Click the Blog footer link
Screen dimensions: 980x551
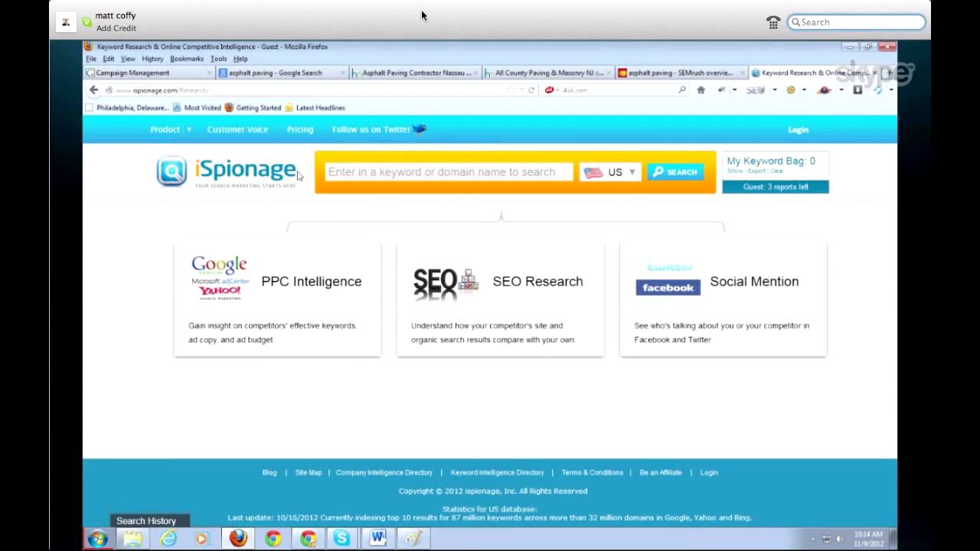pyautogui.click(x=269, y=472)
